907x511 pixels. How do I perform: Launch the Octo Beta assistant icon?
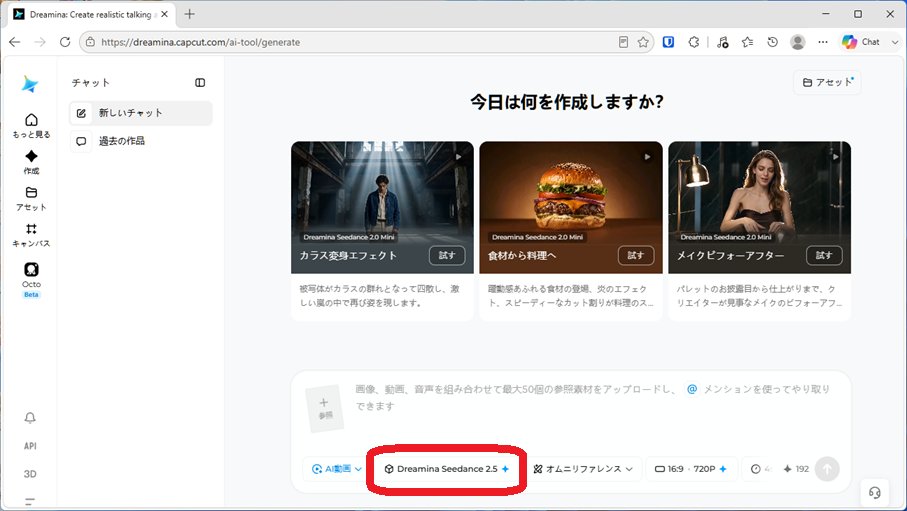tap(31, 269)
